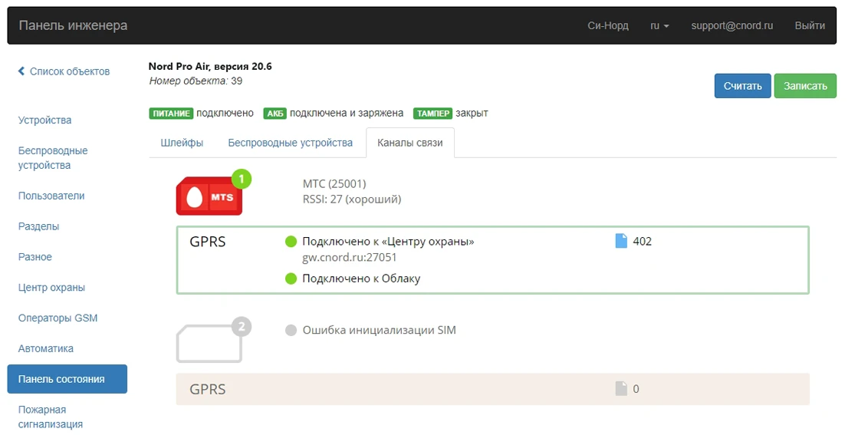Open Операторы GSM in the sidebar

coord(58,318)
